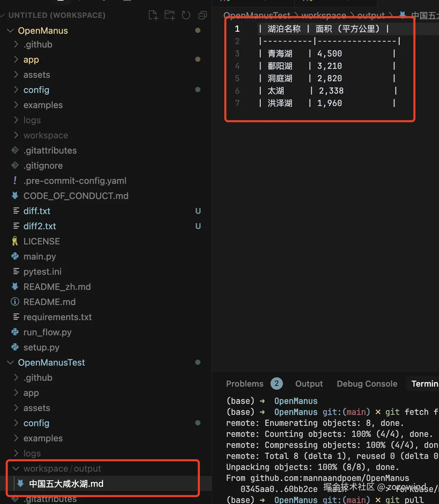Expand the .github folder under OpenManus
This screenshot has height=504, width=439.
coord(16,44)
